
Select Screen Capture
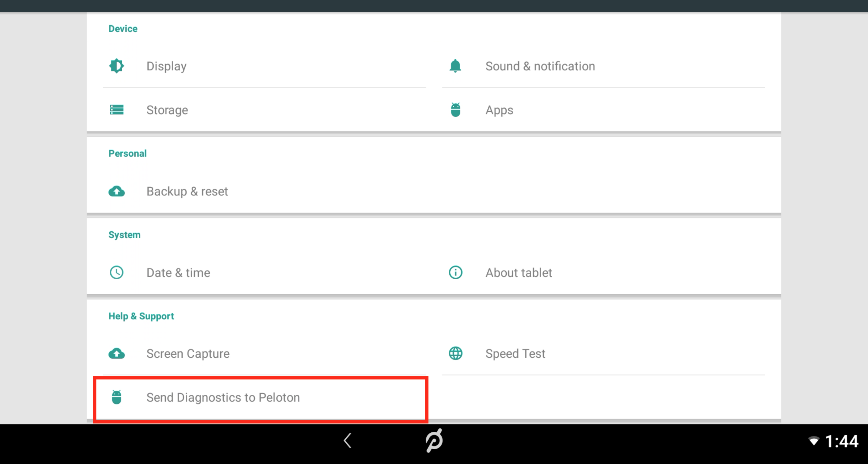(x=265, y=353)
